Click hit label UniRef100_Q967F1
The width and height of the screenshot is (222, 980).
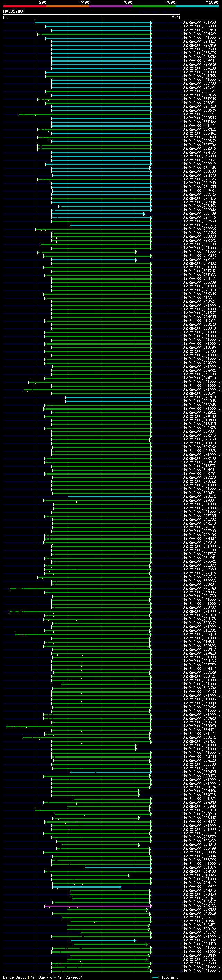[x=199, y=917]
